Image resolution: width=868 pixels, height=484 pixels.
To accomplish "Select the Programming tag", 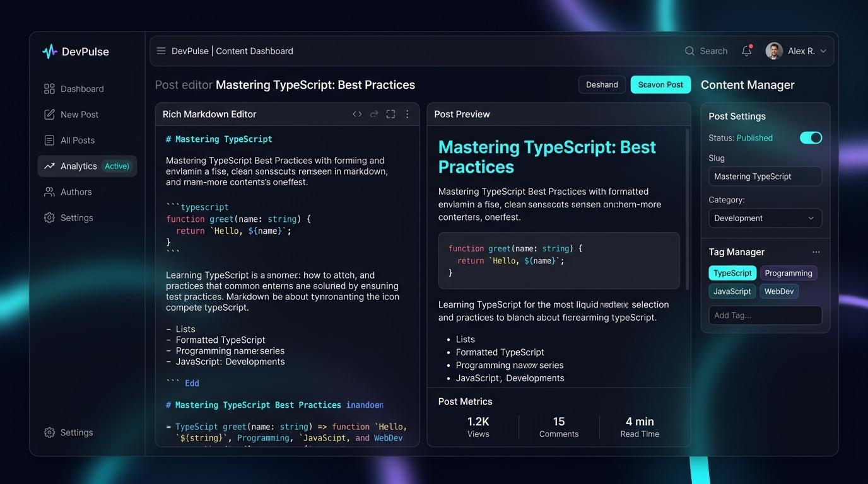I will 789,273.
